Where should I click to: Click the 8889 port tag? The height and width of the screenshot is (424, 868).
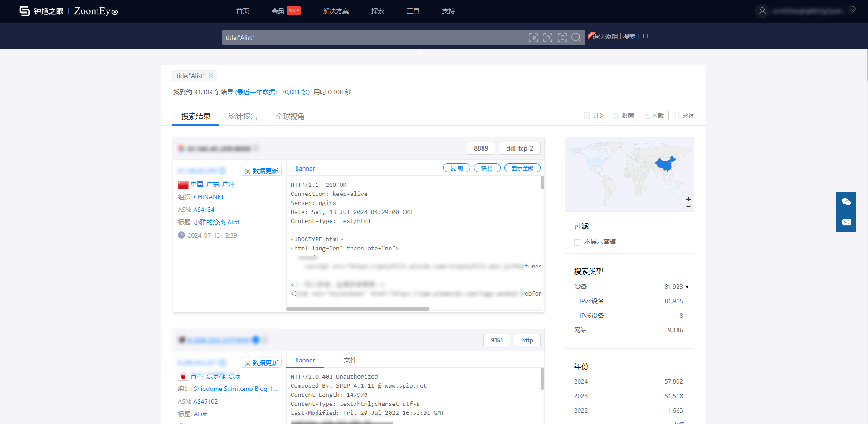pyautogui.click(x=481, y=148)
